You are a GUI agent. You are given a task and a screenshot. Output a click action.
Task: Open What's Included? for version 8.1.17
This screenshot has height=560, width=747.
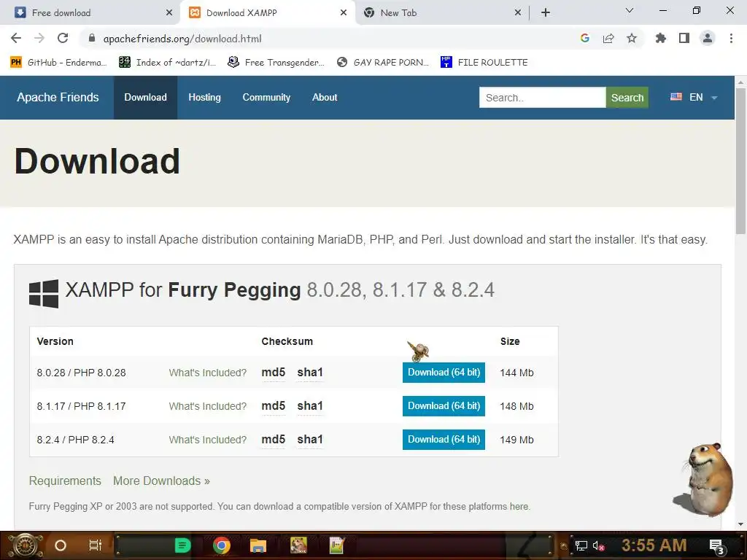208,406
